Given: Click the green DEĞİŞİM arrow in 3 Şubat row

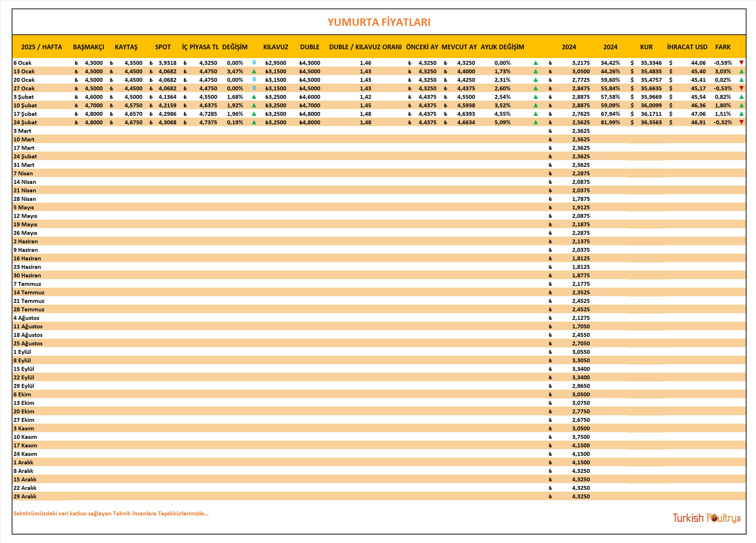Looking at the screenshot, I should [254, 97].
